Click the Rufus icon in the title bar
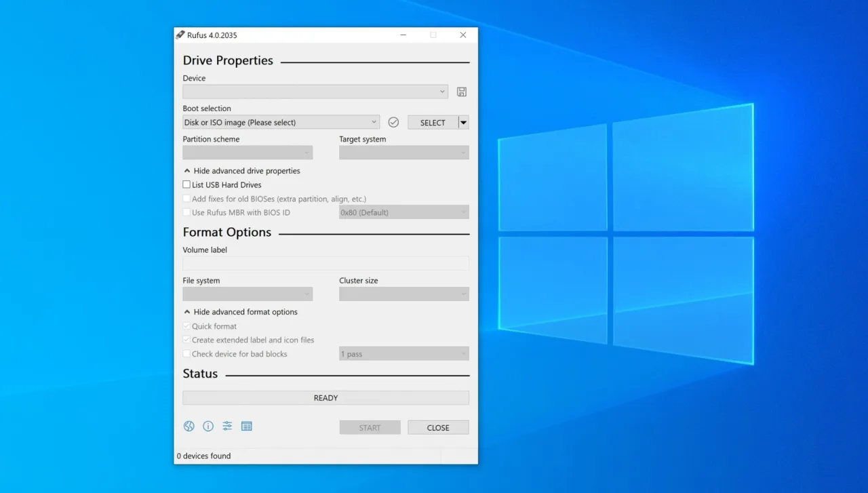The image size is (868, 493). [180, 35]
